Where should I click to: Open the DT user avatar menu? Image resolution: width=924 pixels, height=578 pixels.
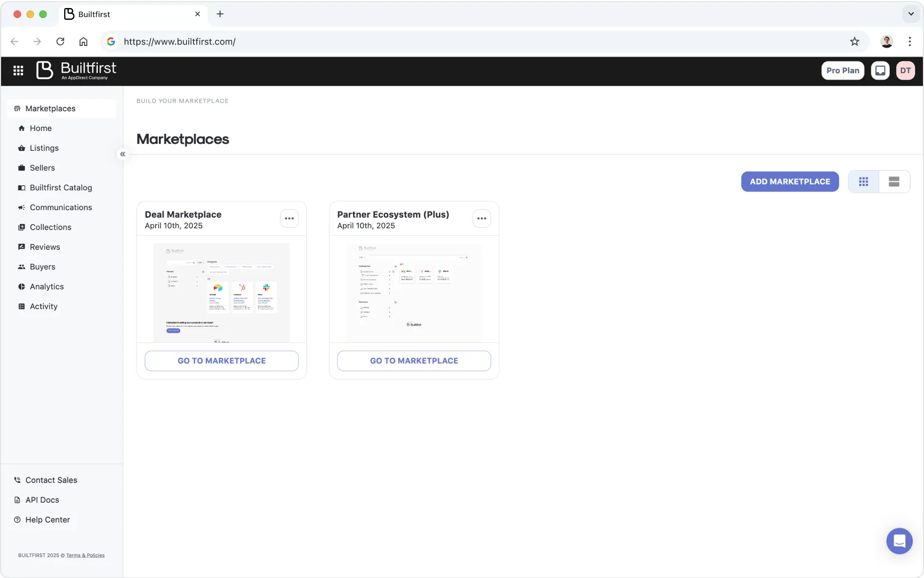coord(905,71)
